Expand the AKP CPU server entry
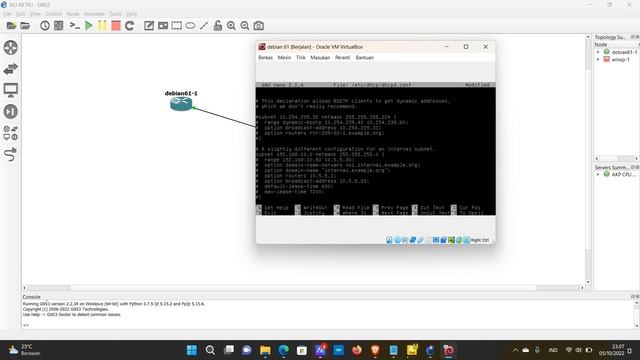Screen dimensions: 640x360 (x=598, y=174)
